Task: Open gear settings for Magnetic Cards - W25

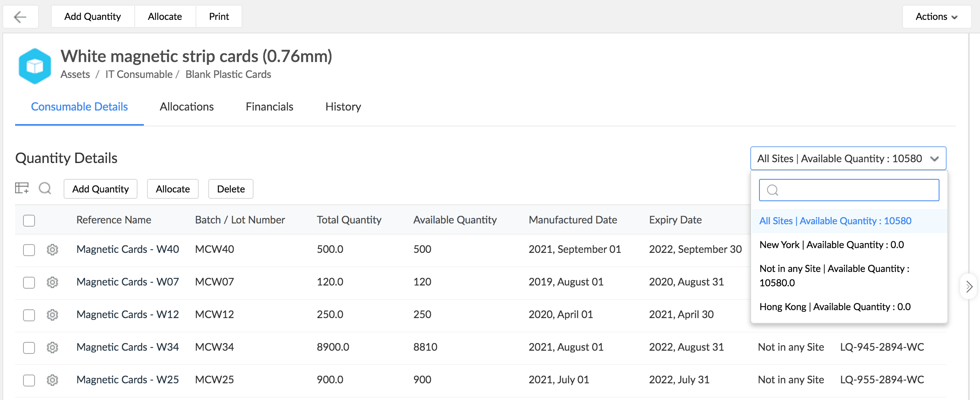Action: (x=52, y=380)
